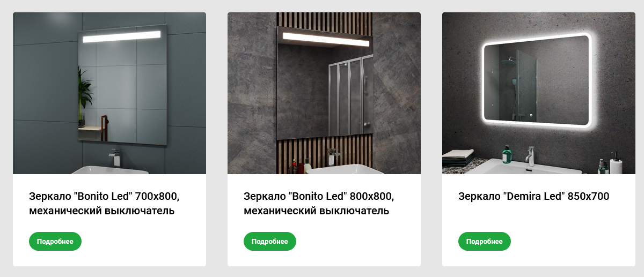This screenshot has height=277, width=644.
Task: Open details via Подробнее for Demira Led
Action: pyautogui.click(x=485, y=241)
